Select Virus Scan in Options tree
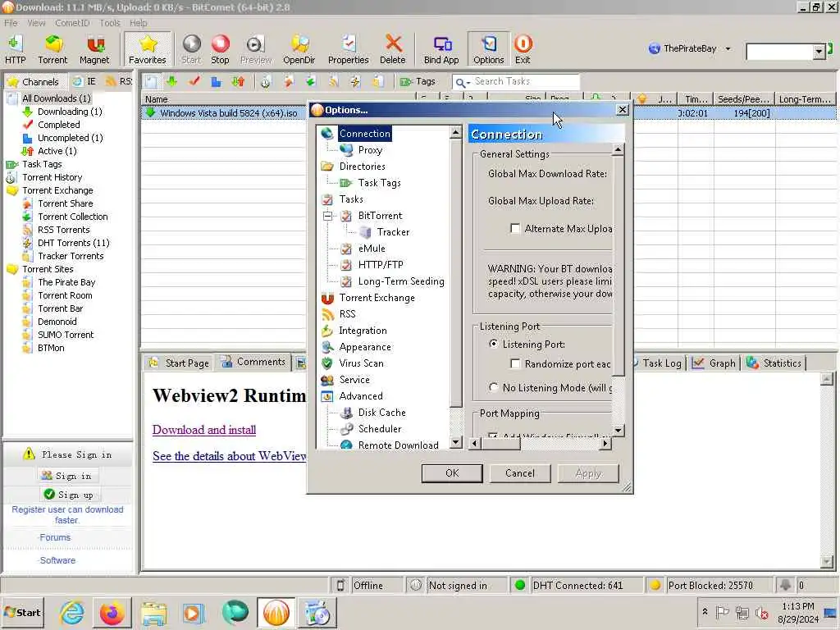Screen dimensions: 840x630 click(361, 363)
